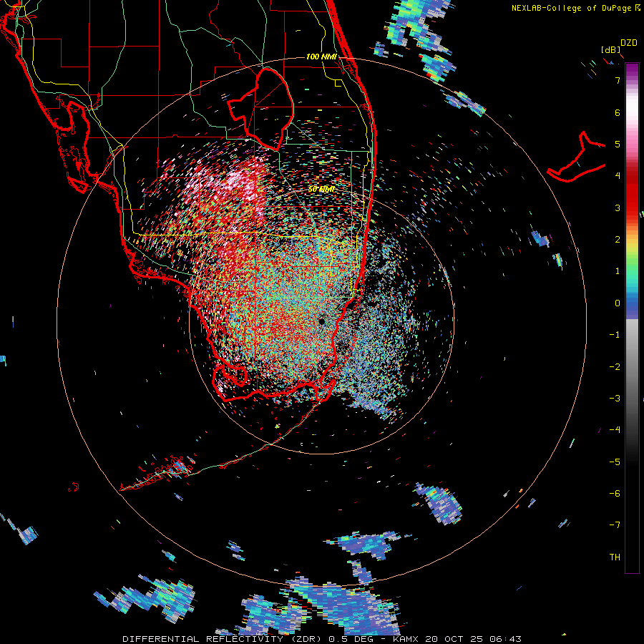The height and width of the screenshot is (644, 644).
Task: Click the positive 2 scale value
Action: click(618, 240)
